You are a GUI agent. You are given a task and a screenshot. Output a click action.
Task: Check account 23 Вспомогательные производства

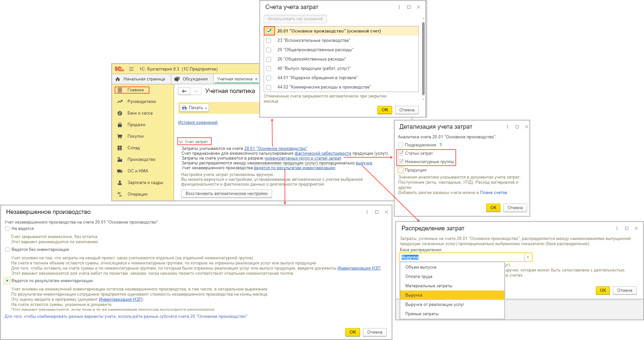[269, 41]
